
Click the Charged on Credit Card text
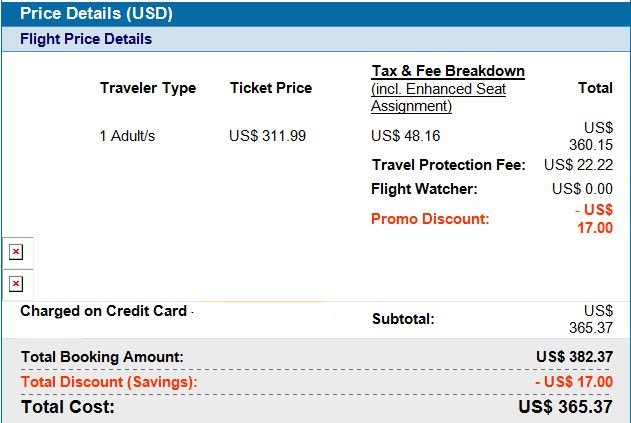(x=104, y=311)
